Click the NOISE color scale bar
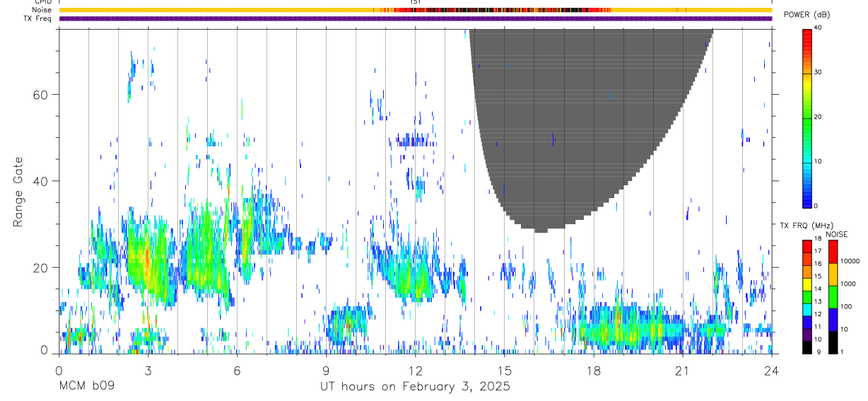Image resolution: width=868 pixels, height=401 pixels. tap(832, 297)
